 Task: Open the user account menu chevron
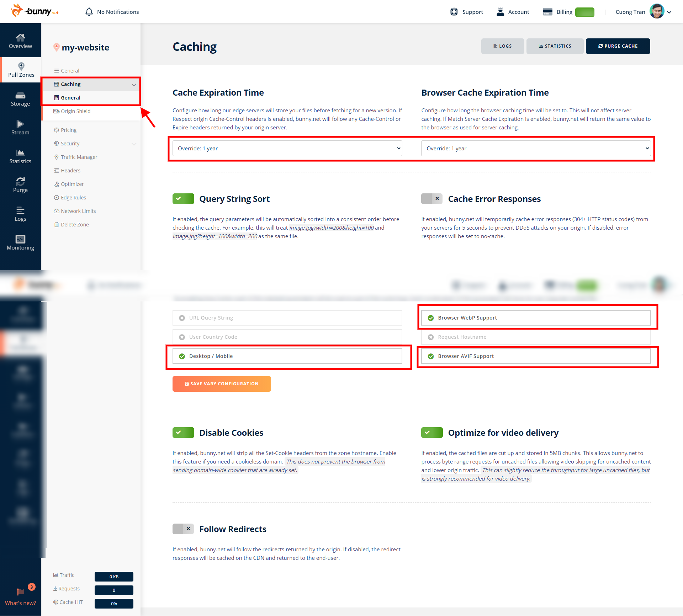click(669, 12)
